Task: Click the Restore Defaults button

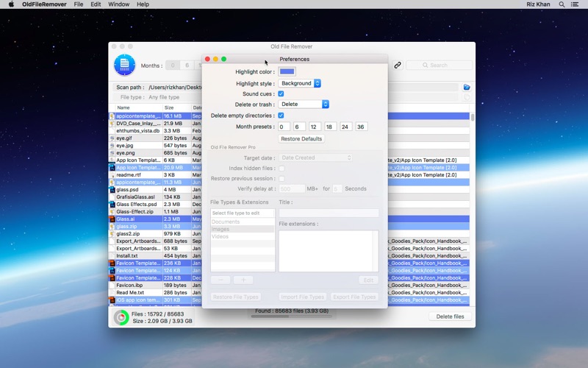Action: [x=301, y=138]
